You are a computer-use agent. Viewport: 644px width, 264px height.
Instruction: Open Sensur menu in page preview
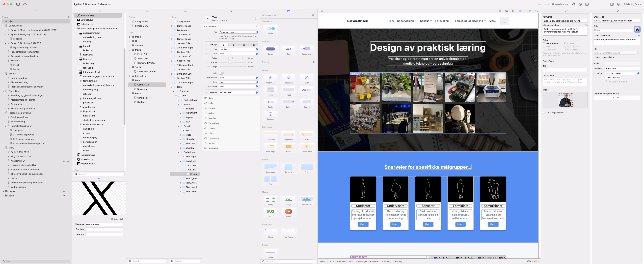tap(426, 21)
